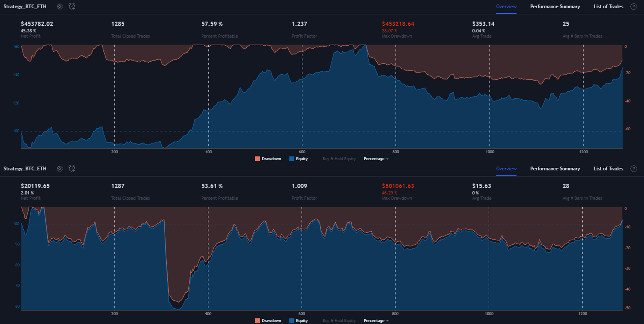Toggle Equity legend in bottom chart

[x=299, y=321]
